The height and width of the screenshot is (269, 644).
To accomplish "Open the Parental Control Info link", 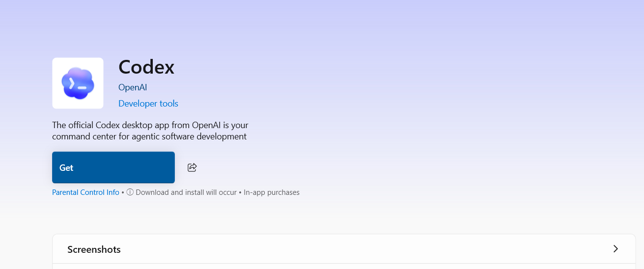I will coord(85,192).
